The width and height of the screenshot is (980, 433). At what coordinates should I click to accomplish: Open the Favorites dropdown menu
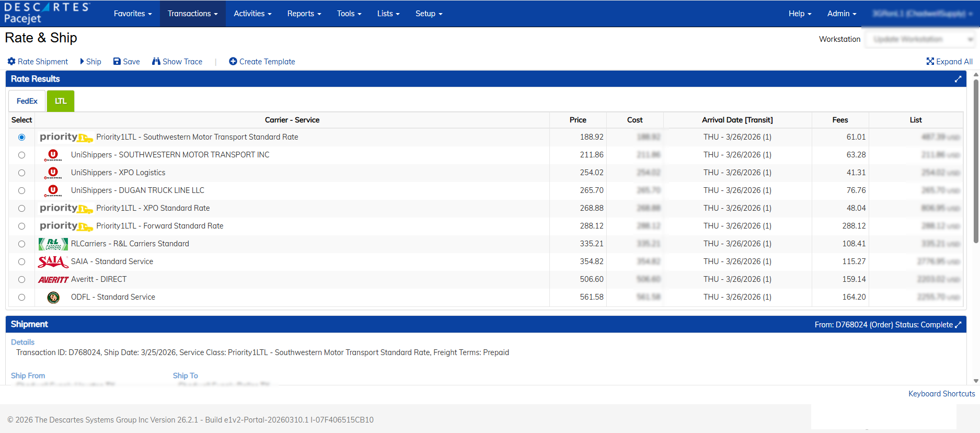[x=133, y=14]
